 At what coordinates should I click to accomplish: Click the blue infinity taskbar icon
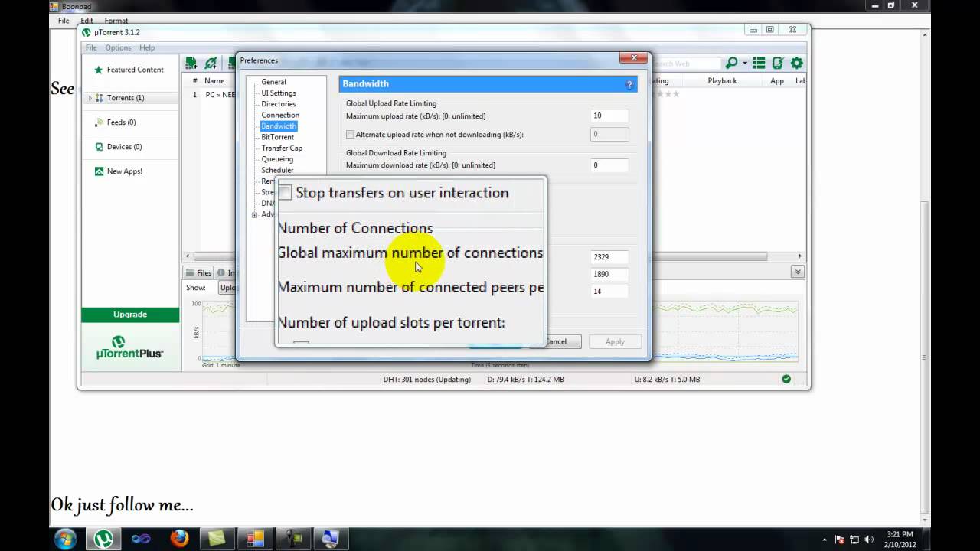(141, 539)
